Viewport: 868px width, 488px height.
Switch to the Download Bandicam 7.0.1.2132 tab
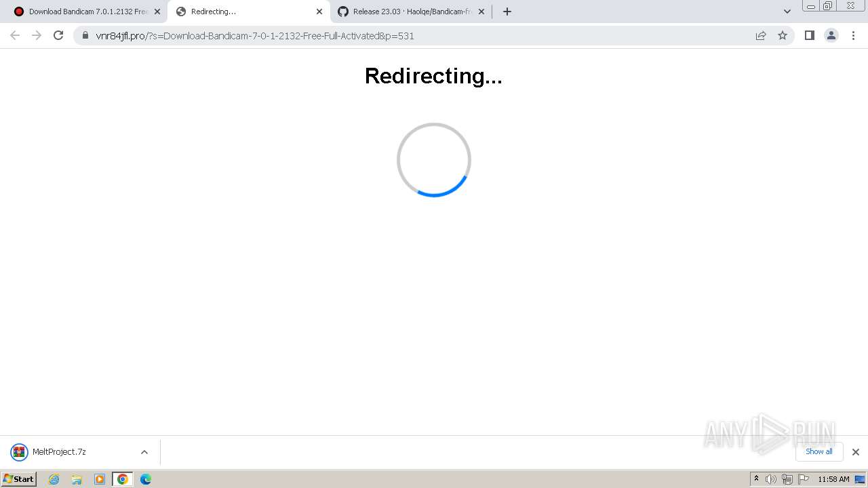[84, 12]
